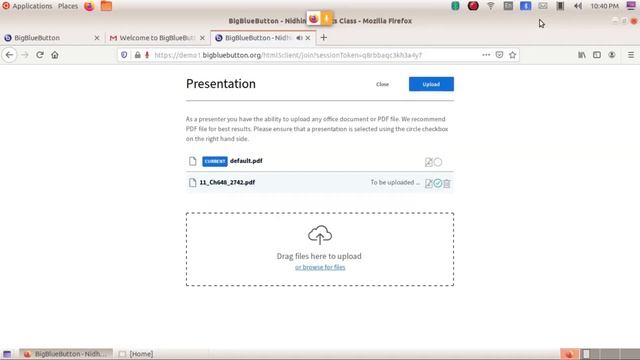640x360 pixels.
Task: Click the Upload button
Action: [x=431, y=84]
